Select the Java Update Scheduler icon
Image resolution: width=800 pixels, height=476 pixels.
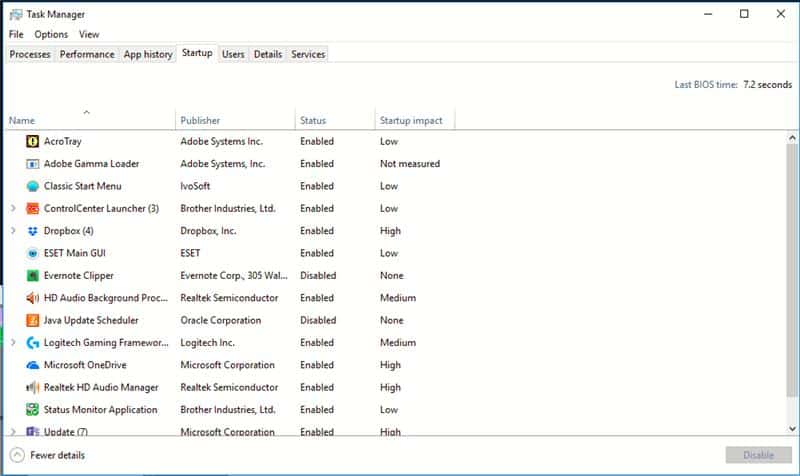tap(32, 320)
